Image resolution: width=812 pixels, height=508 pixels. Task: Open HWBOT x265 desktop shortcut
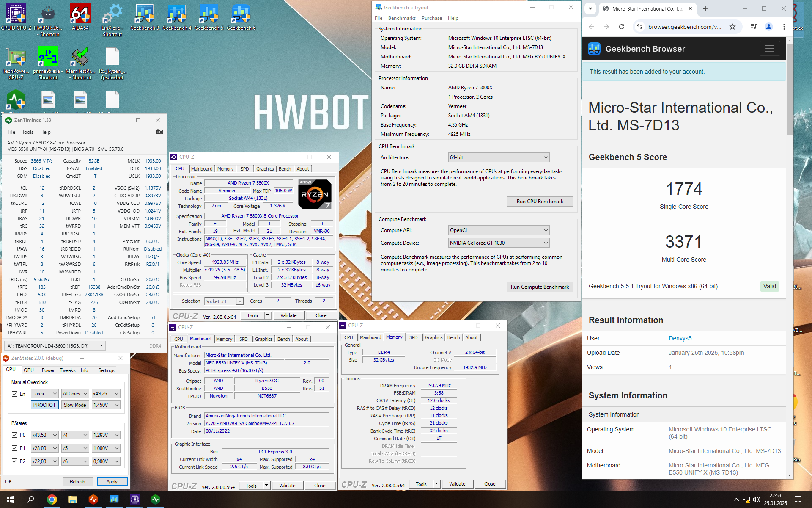48,19
